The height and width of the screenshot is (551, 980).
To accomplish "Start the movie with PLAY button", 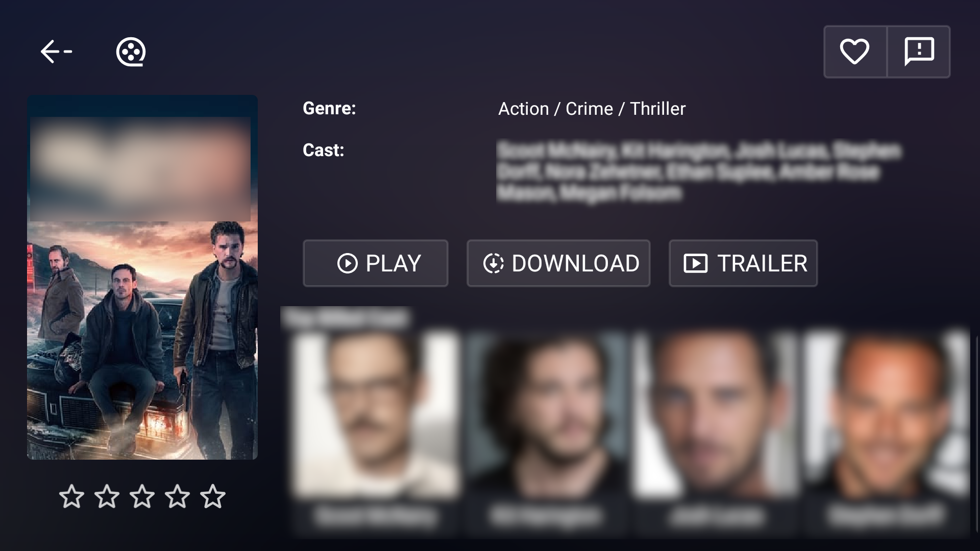I will (376, 263).
